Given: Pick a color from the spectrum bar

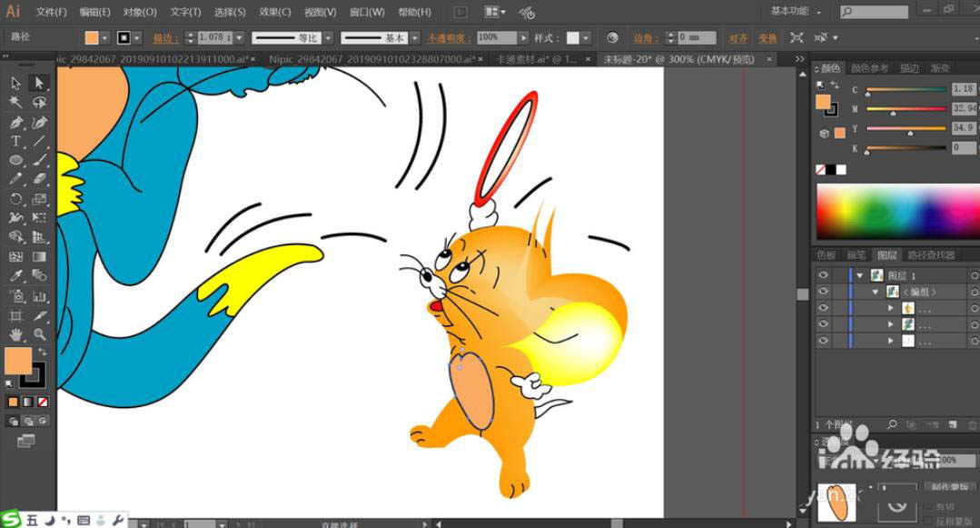Looking at the screenshot, I should coord(897,212).
